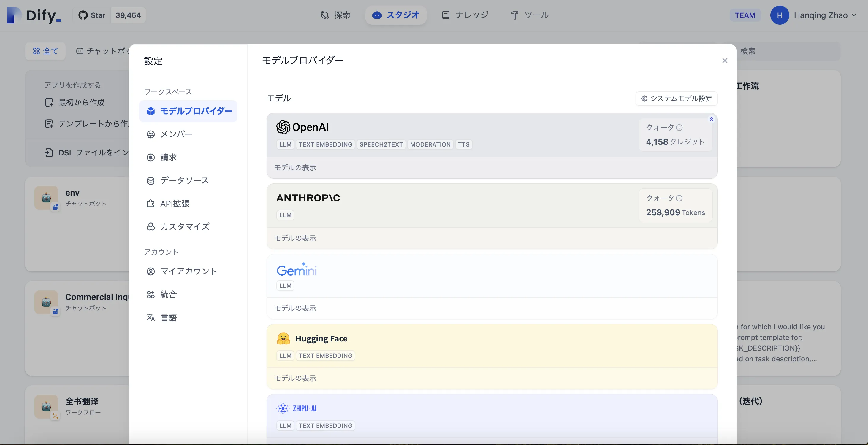Click the ZHIPU AI logo icon
The image size is (868, 445).
(283, 408)
